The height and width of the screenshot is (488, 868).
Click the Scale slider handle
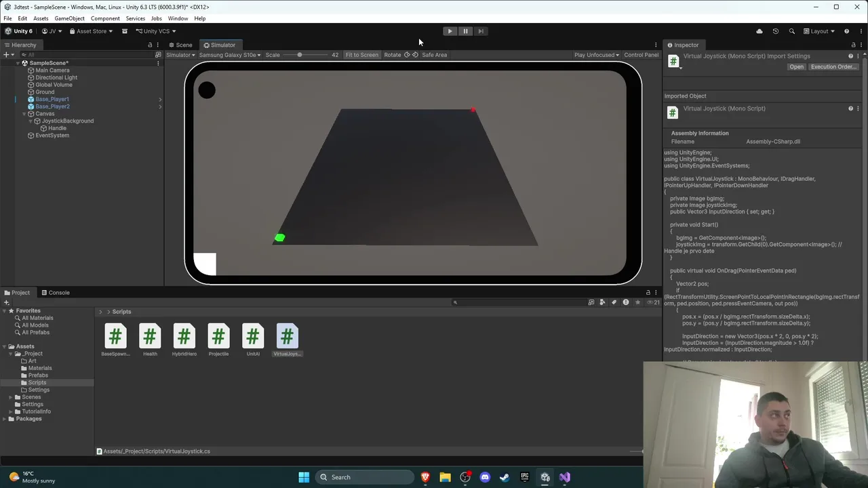(x=299, y=55)
